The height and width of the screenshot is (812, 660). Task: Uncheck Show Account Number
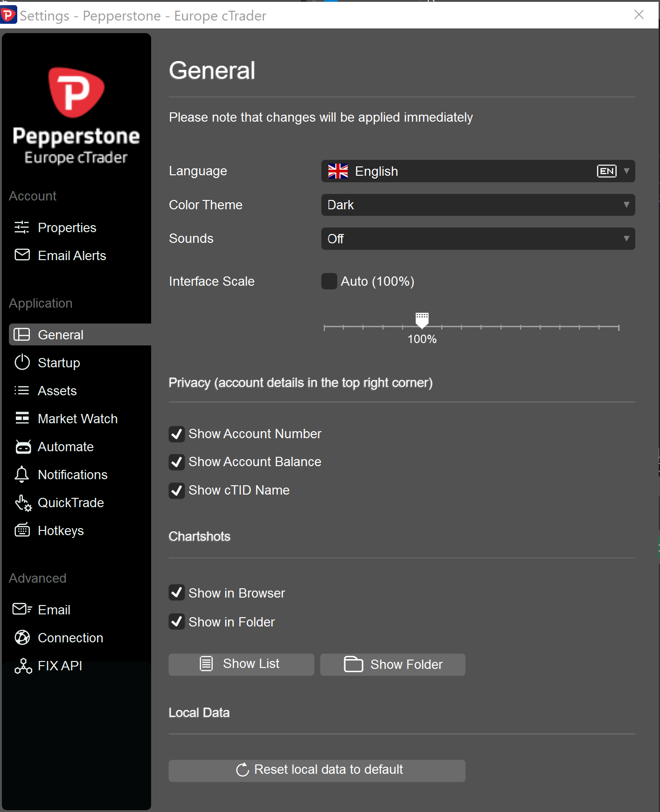(x=177, y=434)
